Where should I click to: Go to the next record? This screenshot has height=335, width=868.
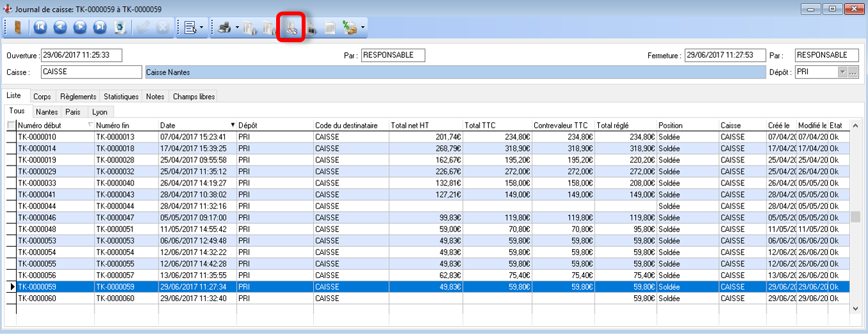tap(80, 27)
